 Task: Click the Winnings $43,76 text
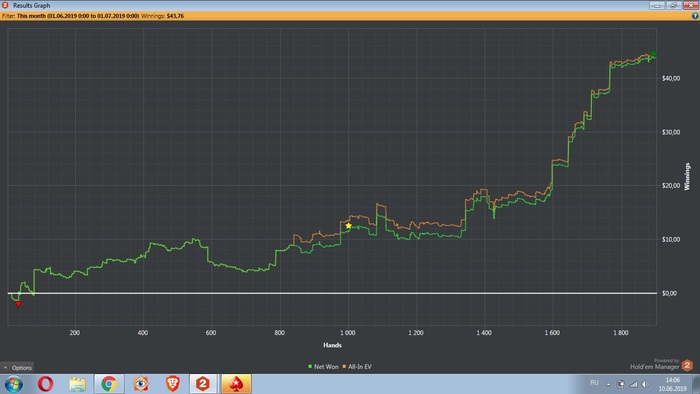click(162, 16)
